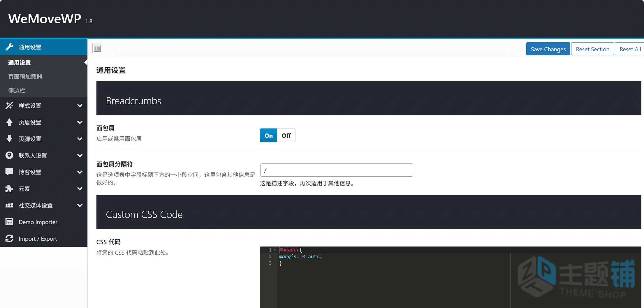Click the up arrow icon for 页眉设置
The image size is (644, 308).
coord(9,122)
